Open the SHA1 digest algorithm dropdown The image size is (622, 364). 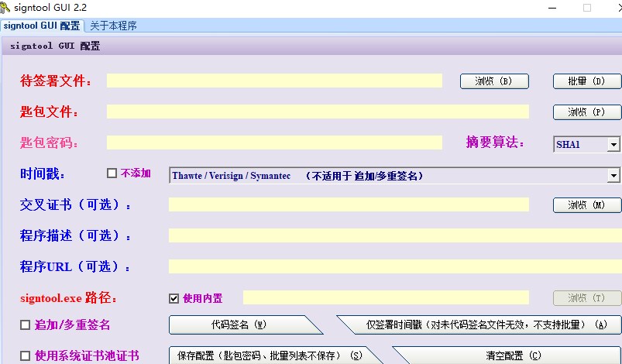(x=613, y=144)
